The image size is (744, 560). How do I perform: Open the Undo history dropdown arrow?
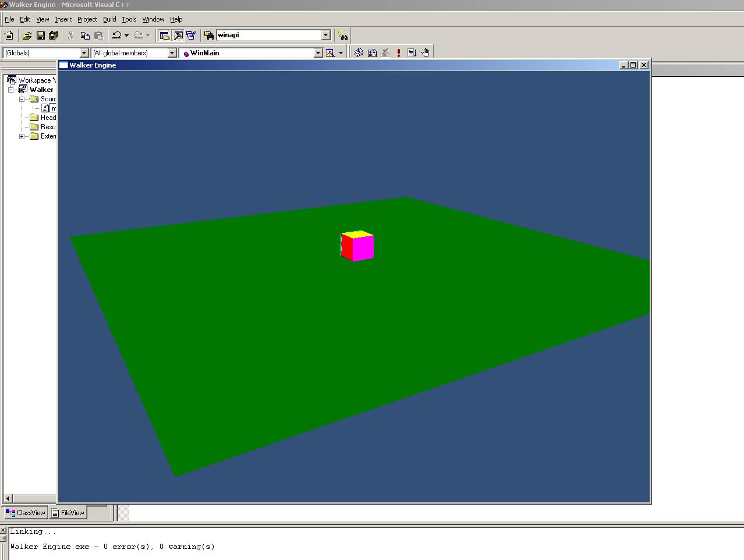pyautogui.click(x=126, y=36)
